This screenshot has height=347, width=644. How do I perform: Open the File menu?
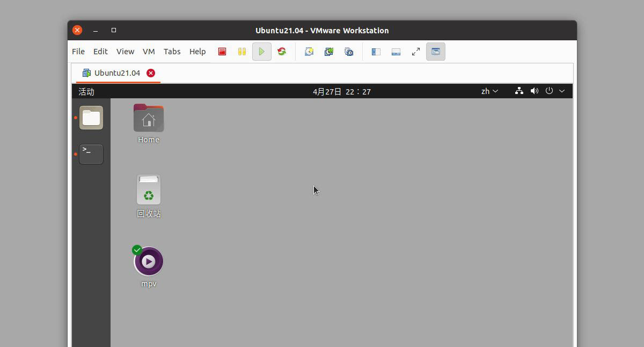coord(78,52)
